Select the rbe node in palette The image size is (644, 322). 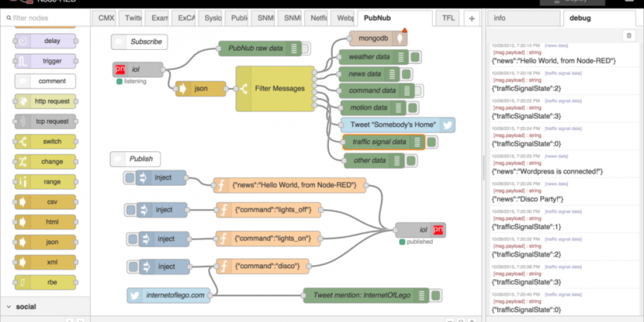45,283
